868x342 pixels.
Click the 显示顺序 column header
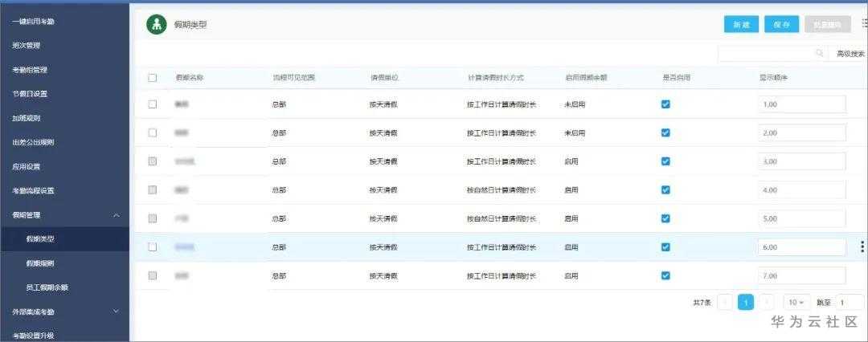click(773, 78)
